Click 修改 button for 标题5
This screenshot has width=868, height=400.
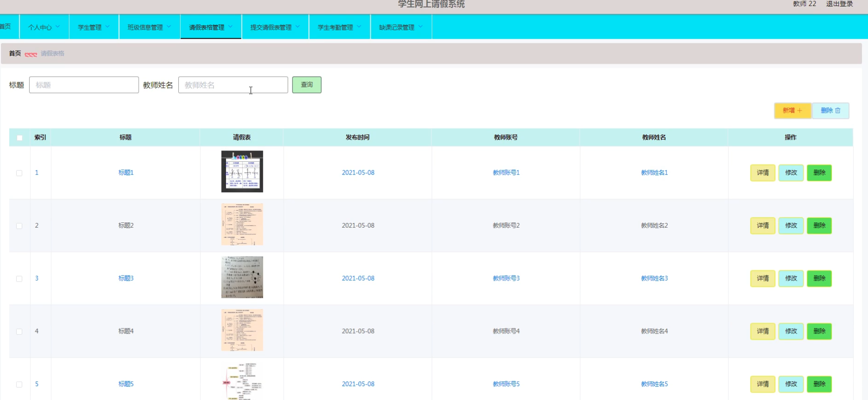[791, 384]
